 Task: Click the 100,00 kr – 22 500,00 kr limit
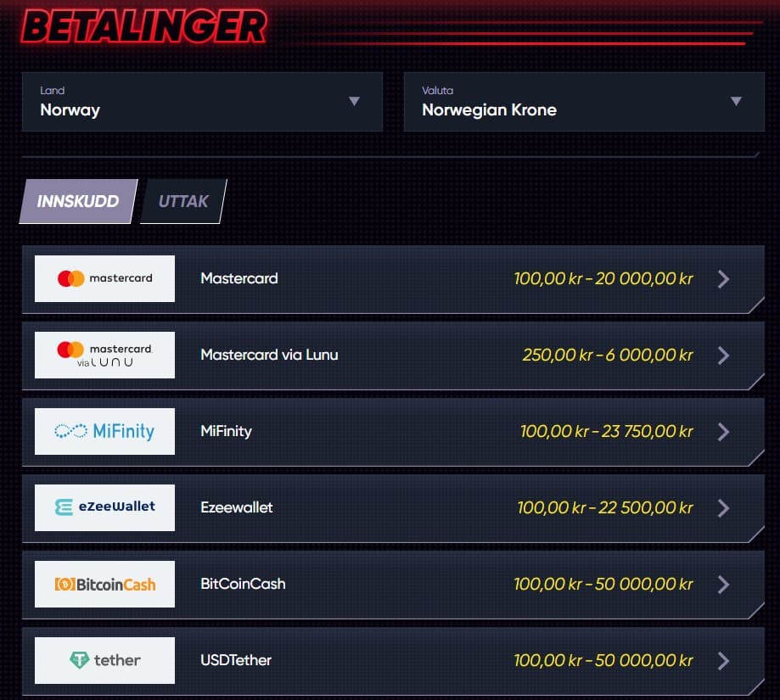[x=605, y=507]
